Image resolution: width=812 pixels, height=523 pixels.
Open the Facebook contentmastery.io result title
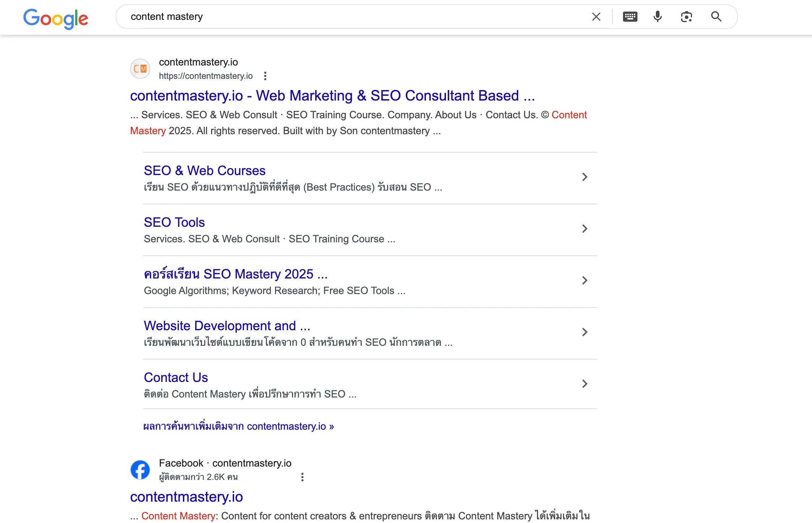[x=186, y=497]
